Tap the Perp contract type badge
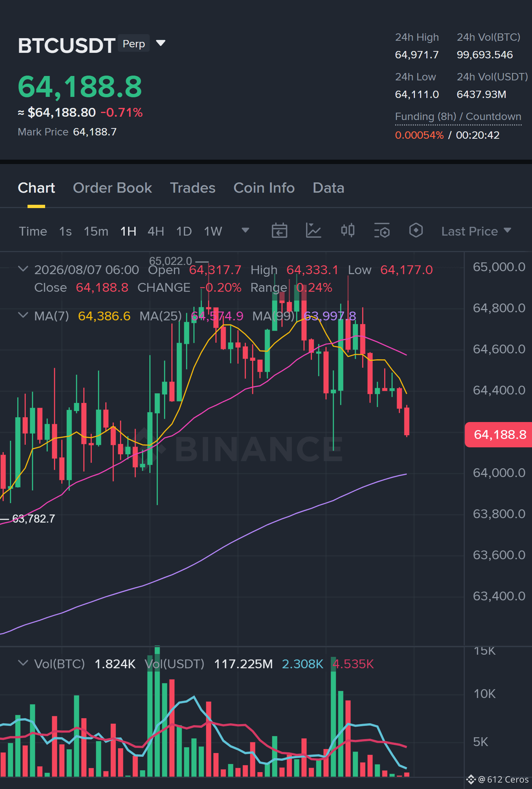 134,44
